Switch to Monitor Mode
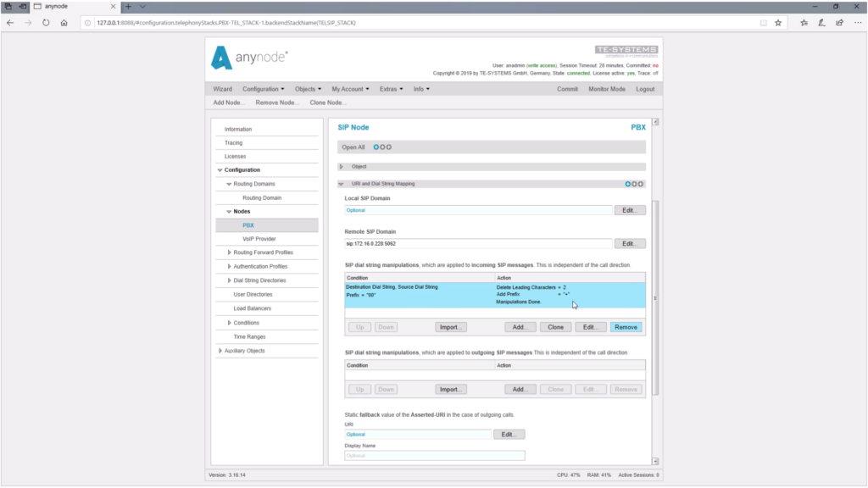The height and width of the screenshot is (488, 868). tap(607, 89)
